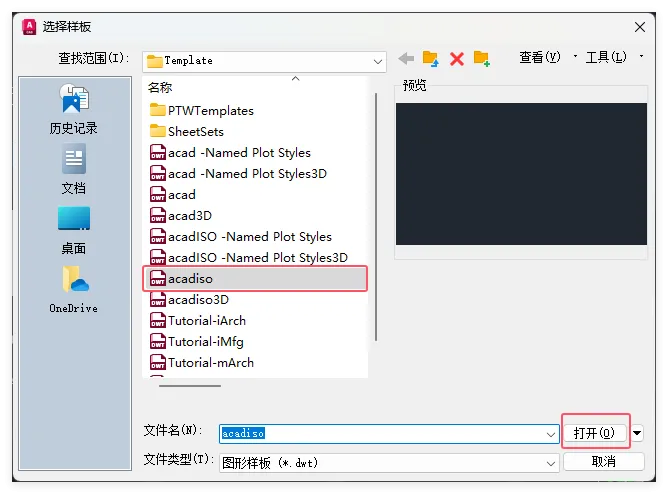Screen dimensions: 668x494
Task: Select the file name "acadiso3D"
Action: pyautogui.click(x=199, y=299)
